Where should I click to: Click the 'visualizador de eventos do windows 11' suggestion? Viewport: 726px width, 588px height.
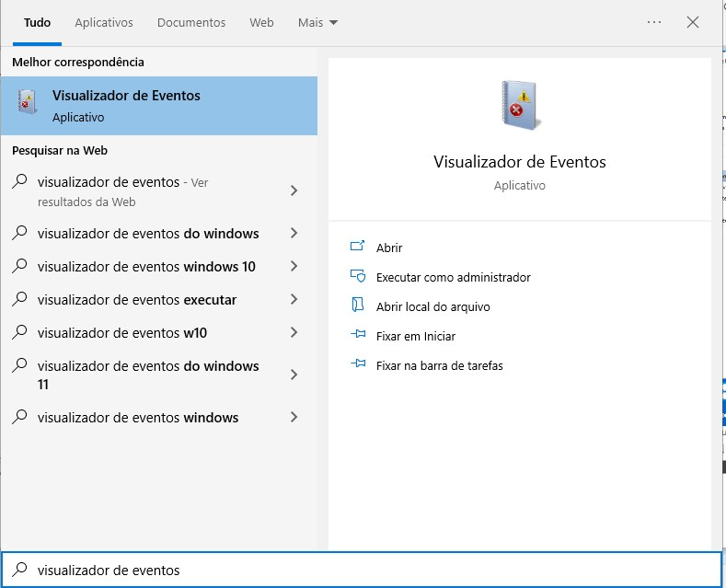[148, 375]
